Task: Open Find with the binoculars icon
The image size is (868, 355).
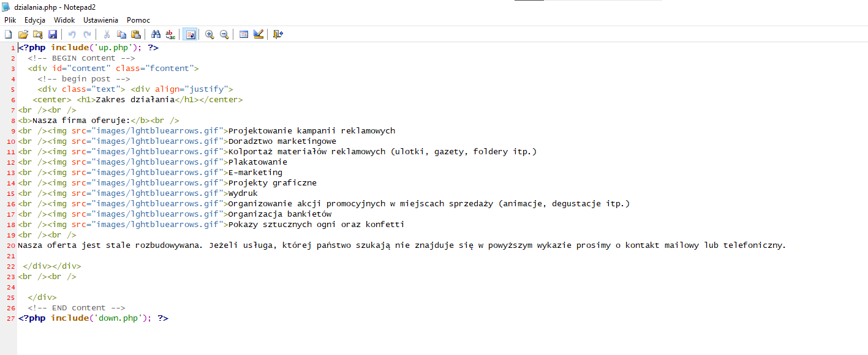Action: pos(156,34)
